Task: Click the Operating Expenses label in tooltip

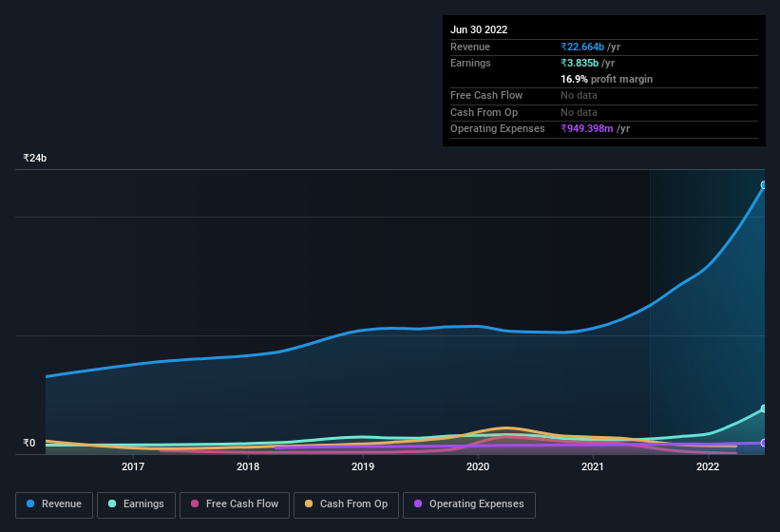Action: pos(498,128)
